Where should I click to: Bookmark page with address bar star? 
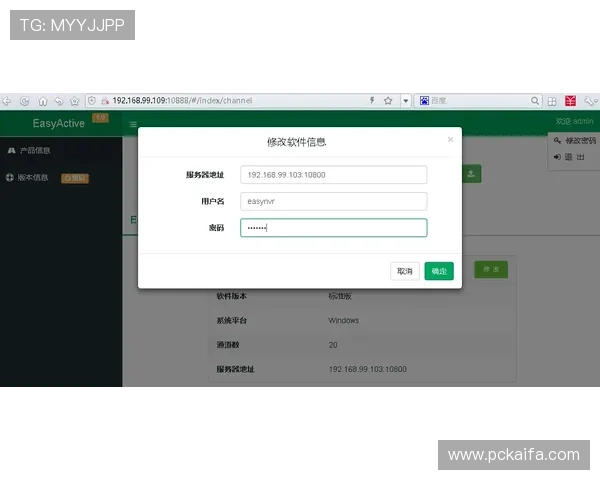tap(388, 101)
